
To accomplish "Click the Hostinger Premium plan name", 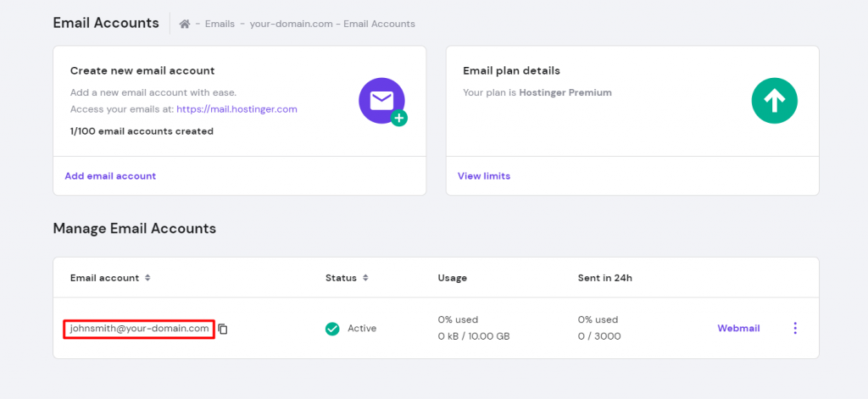I will point(567,92).
